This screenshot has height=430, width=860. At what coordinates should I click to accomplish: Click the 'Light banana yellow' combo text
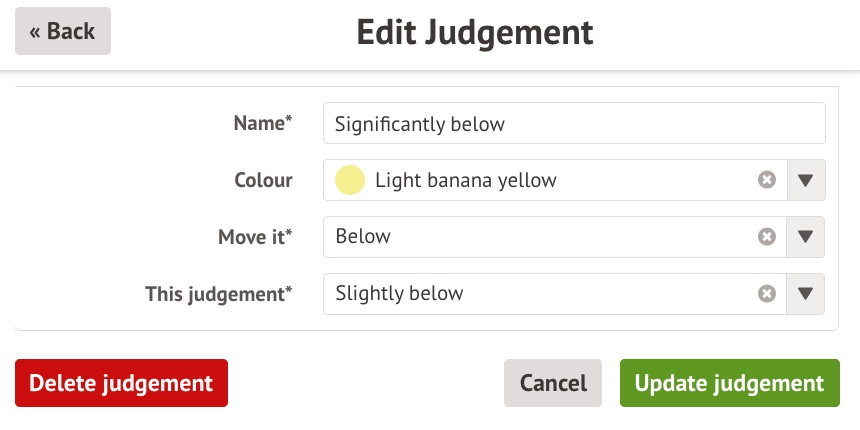(x=466, y=181)
